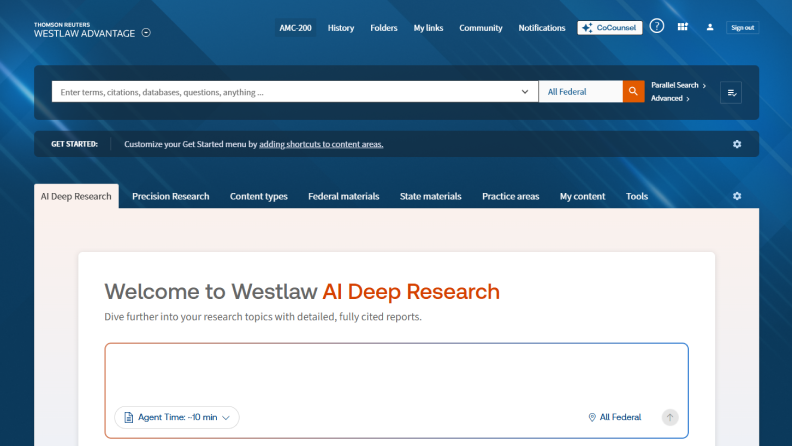Open the Parallel Search link
Image resolution: width=792 pixels, height=446 pixels.
tap(678, 85)
